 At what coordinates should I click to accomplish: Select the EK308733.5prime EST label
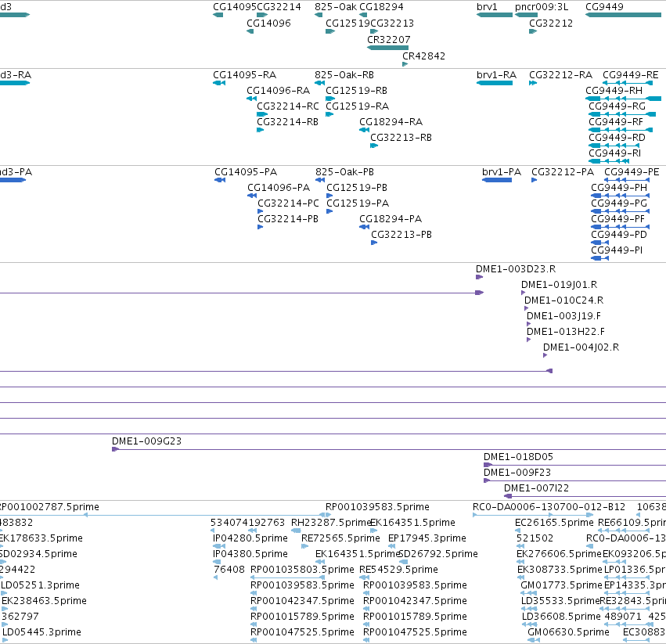pyautogui.click(x=560, y=570)
